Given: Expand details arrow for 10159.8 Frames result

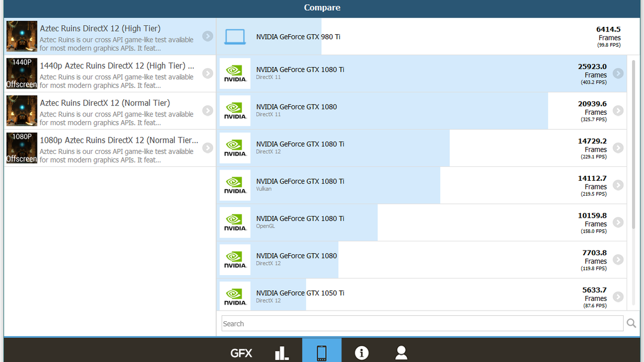Looking at the screenshot, I should point(618,223).
